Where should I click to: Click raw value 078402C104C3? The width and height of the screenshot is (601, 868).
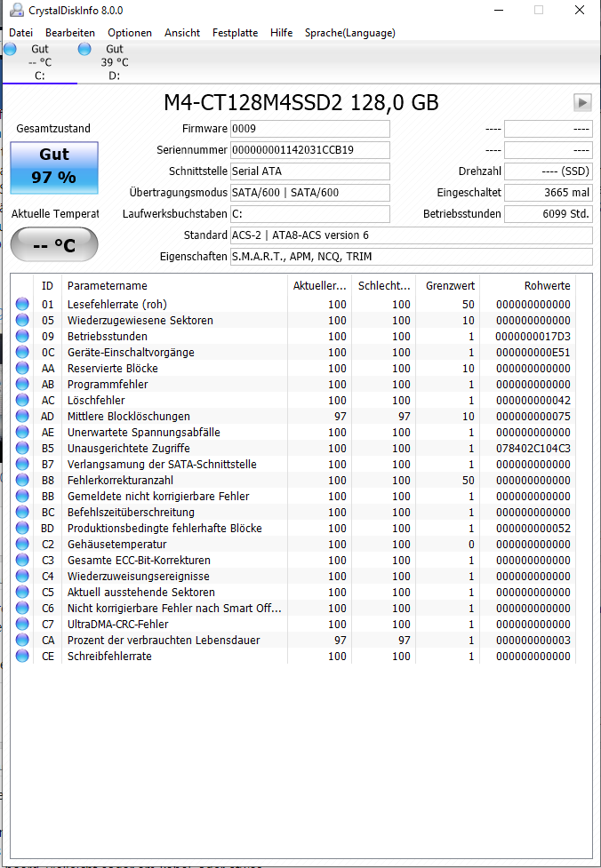point(533,448)
